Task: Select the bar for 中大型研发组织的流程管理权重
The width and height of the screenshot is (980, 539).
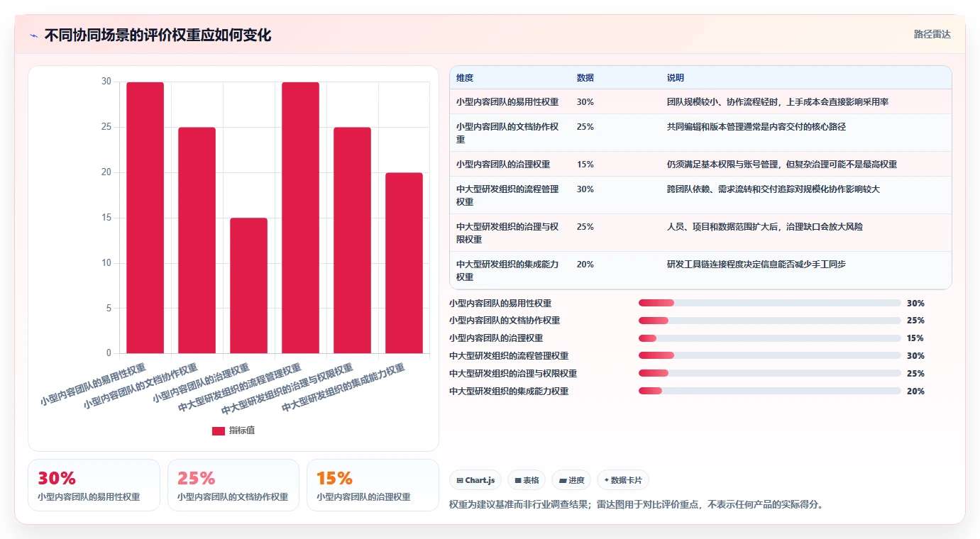Action: [x=301, y=218]
